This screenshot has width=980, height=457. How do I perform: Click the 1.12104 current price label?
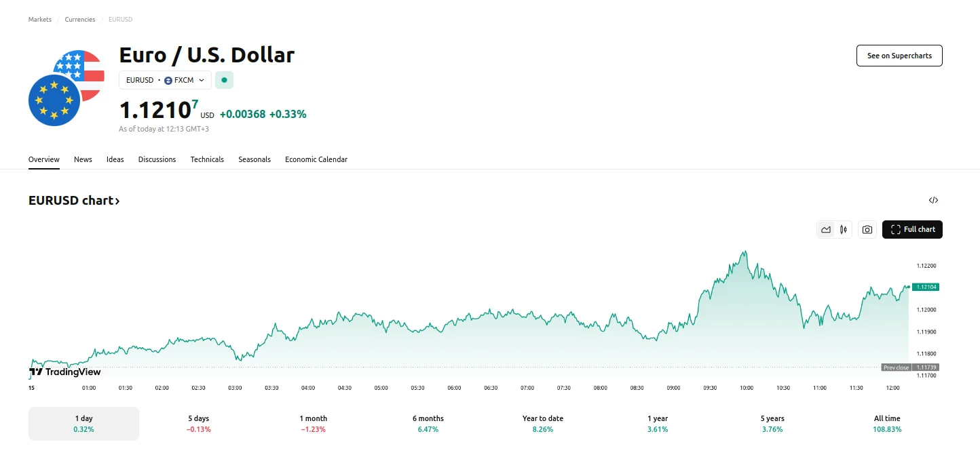926,287
